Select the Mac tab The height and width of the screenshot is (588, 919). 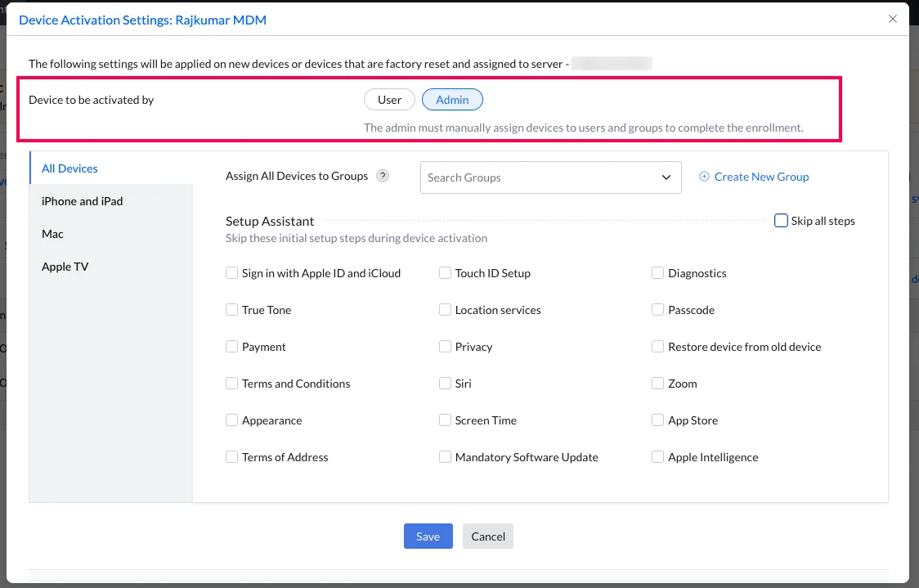[x=110, y=234]
